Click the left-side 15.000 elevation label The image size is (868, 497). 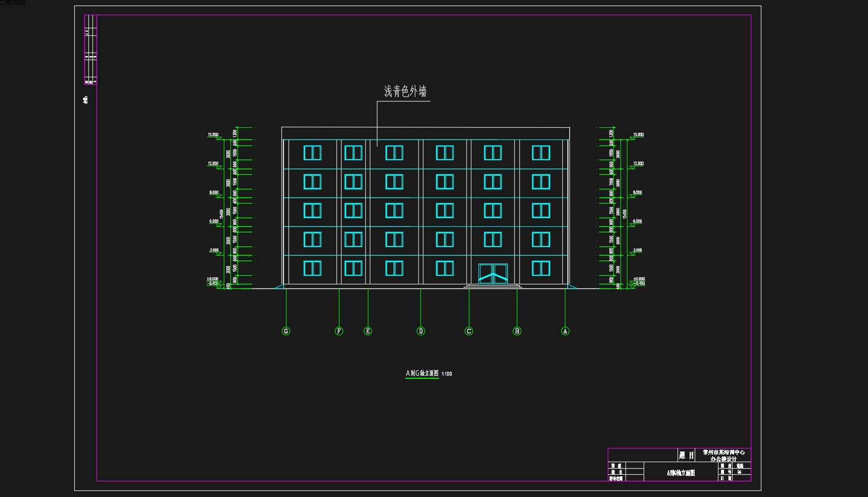pos(213,135)
